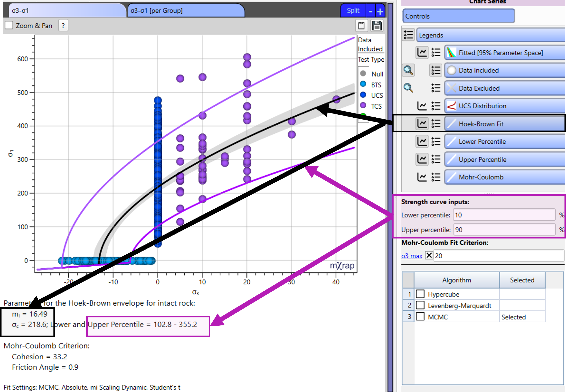Toggle chart line icon for Hoek-Brown Fit
This screenshot has width=566, height=392.
(x=422, y=123)
